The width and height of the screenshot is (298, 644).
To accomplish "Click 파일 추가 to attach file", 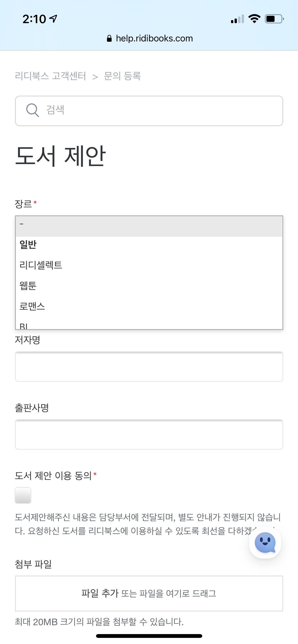I will point(100,593).
